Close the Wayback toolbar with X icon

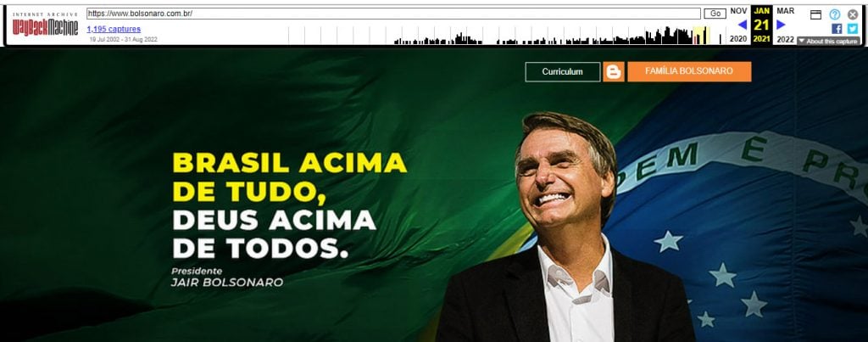(x=853, y=14)
